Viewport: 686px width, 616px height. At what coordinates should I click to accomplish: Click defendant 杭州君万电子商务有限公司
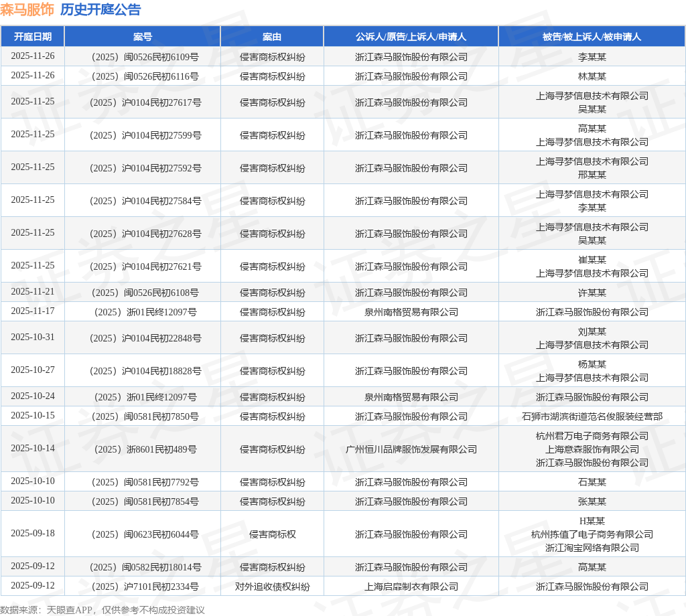click(x=592, y=436)
